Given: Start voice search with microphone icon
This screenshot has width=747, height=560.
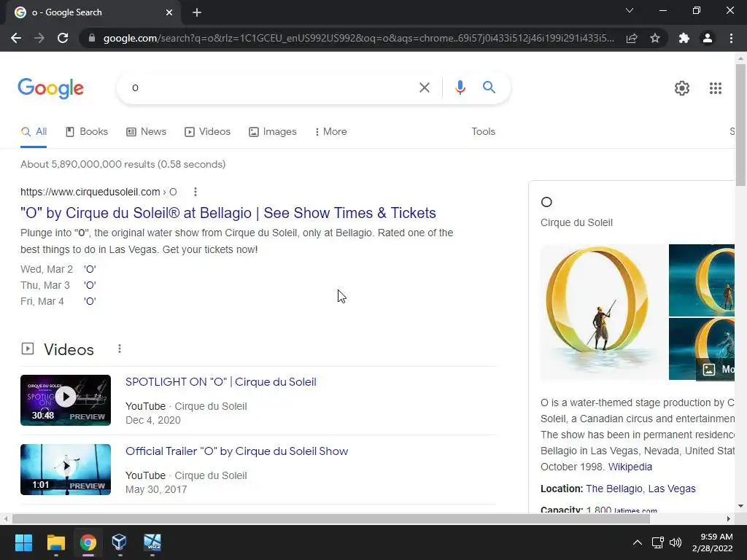Looking at the screenshot, I should tap(460, 87).
